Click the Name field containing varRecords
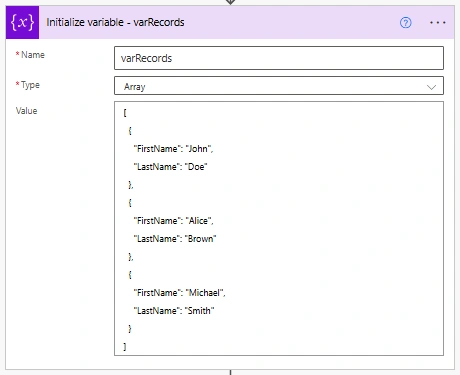The height and width of the screenshot is (375, 460). pos(279,58)
